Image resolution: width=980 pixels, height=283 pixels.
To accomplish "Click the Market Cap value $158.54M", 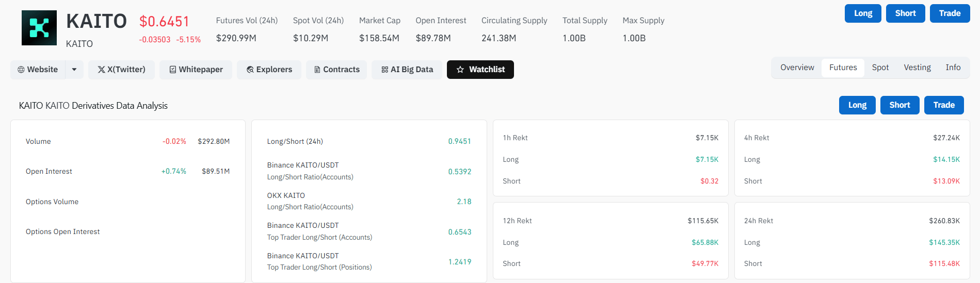I will click(x=379, y=38).
